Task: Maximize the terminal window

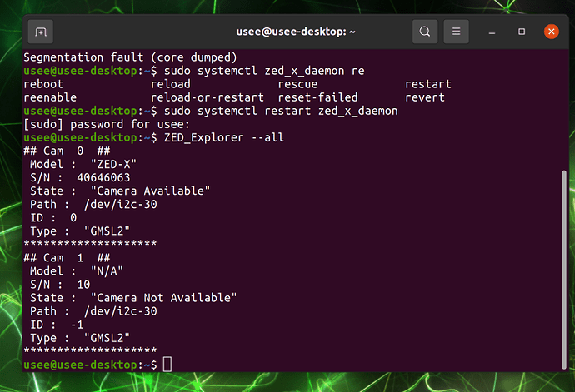Action: (522, 32)
